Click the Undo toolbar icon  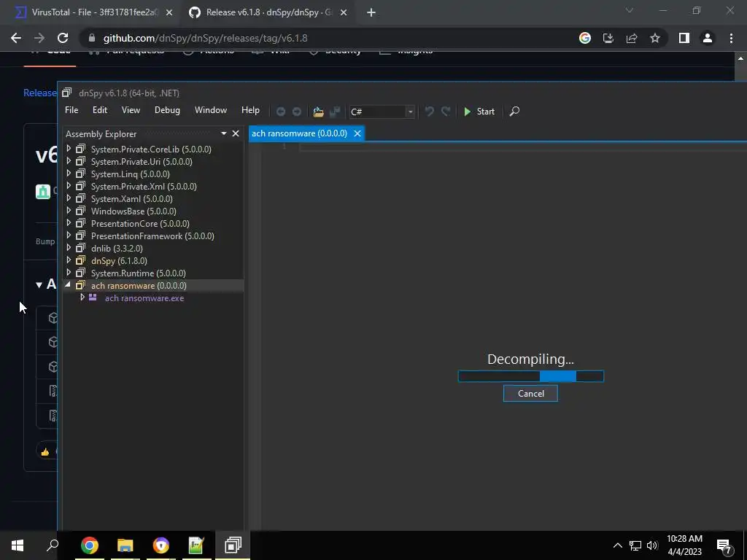point(429,112)
